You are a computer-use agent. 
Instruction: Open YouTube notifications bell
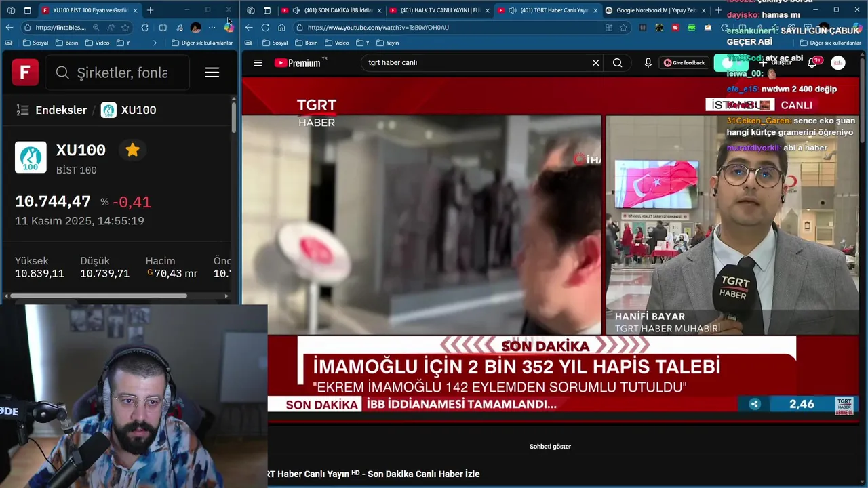[x=812, y=62]
